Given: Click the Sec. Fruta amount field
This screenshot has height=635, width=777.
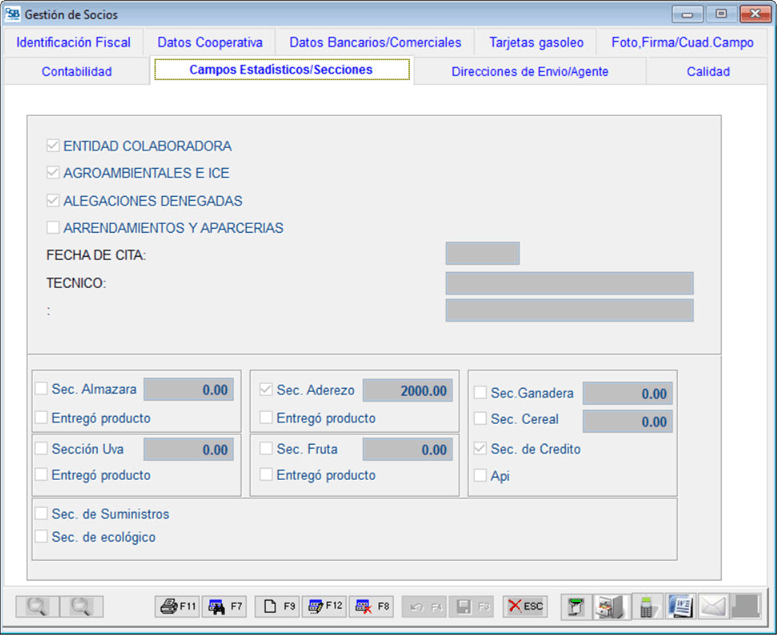Looking at the screenshot, I should (x=407, y=450).
